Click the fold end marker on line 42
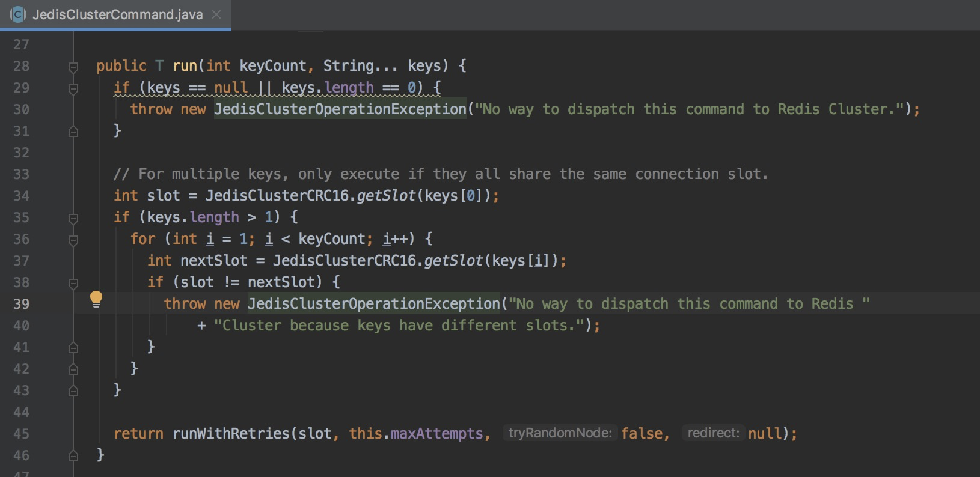980x477 pixels. click(73, 369)
